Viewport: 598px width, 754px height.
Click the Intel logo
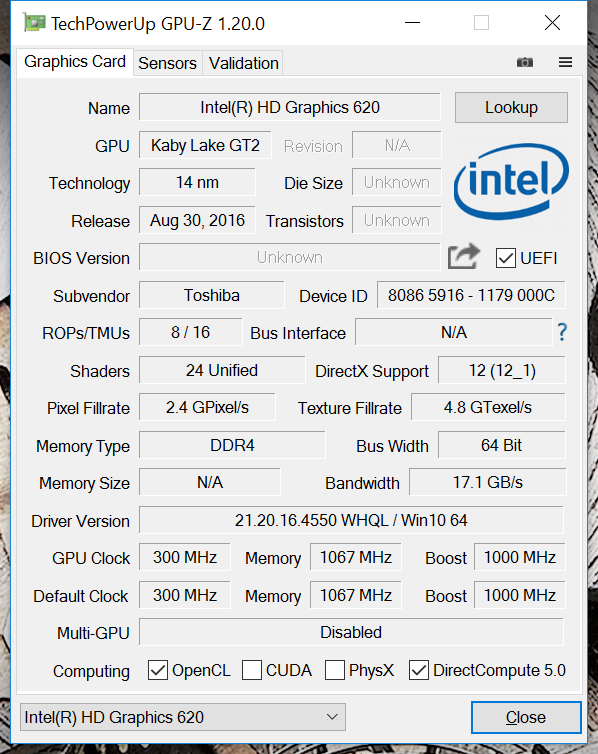click(511, 181)
